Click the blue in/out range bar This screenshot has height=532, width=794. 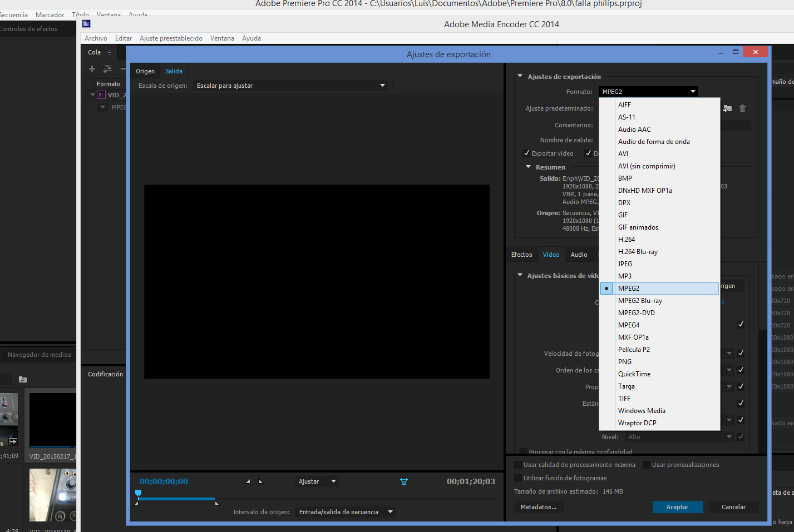pos(177,499)
